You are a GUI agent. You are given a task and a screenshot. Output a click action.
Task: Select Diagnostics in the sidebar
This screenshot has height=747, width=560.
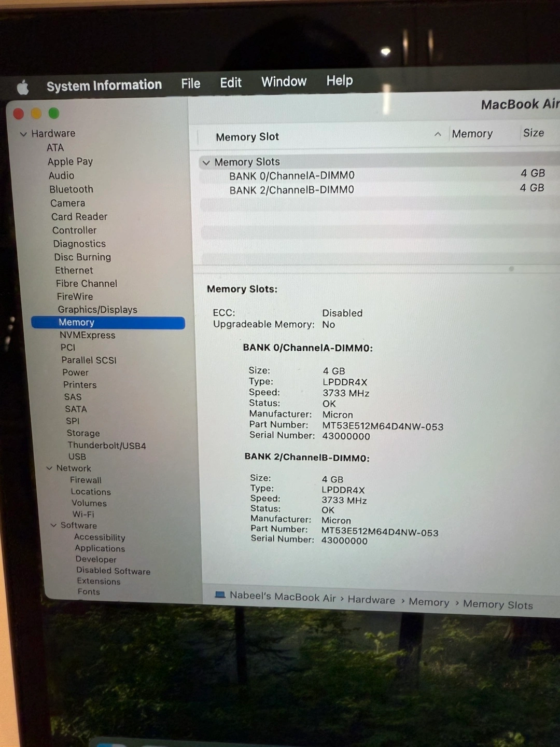coord(79,244)
